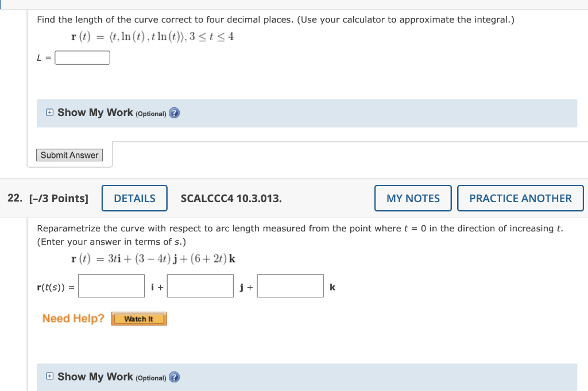Click the help icon under problem 22 Show My Work
Viewport: 588px width, 391px height.
point(173,377)
